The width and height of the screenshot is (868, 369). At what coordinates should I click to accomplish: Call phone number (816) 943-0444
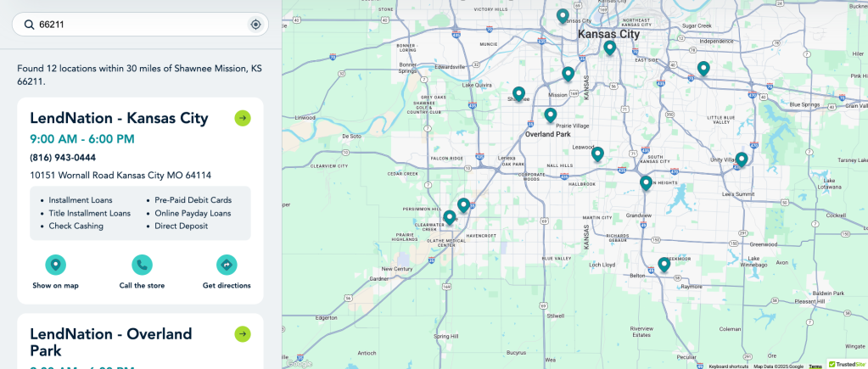pos(63,158)
